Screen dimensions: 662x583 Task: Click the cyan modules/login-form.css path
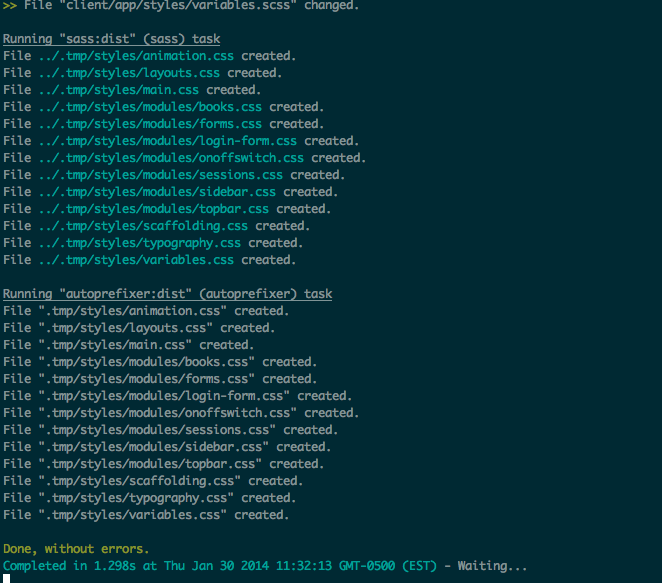tap(168, 141)
